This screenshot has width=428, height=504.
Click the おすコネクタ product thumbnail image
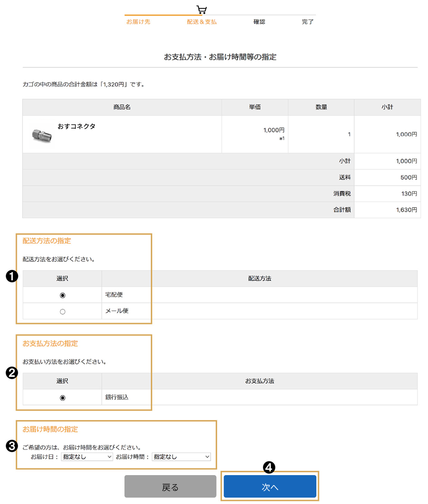point(42,136)
